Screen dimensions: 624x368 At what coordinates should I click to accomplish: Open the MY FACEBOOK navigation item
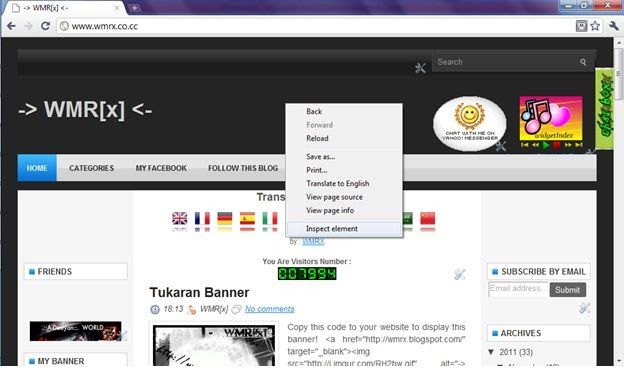point(161,168)
